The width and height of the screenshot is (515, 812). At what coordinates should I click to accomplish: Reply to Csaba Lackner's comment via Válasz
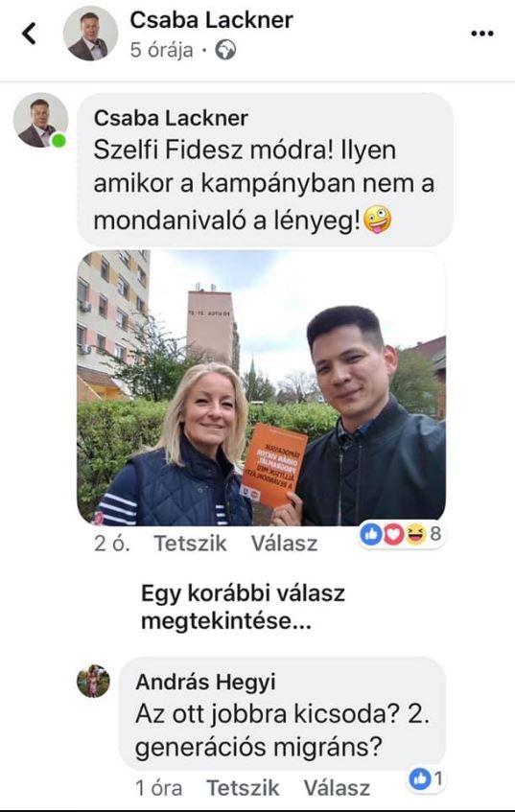pos(284,544)
